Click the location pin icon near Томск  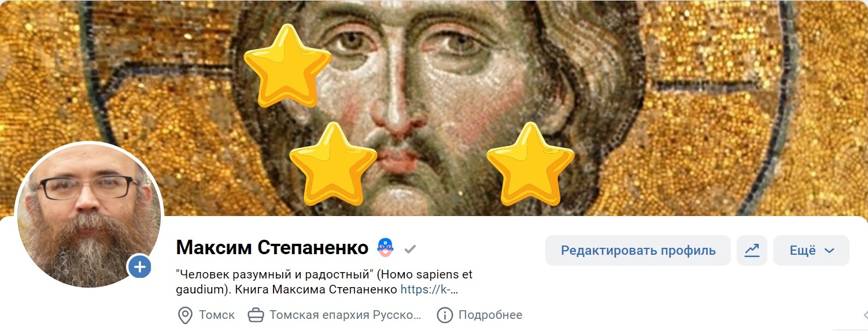tap(184, 315)
